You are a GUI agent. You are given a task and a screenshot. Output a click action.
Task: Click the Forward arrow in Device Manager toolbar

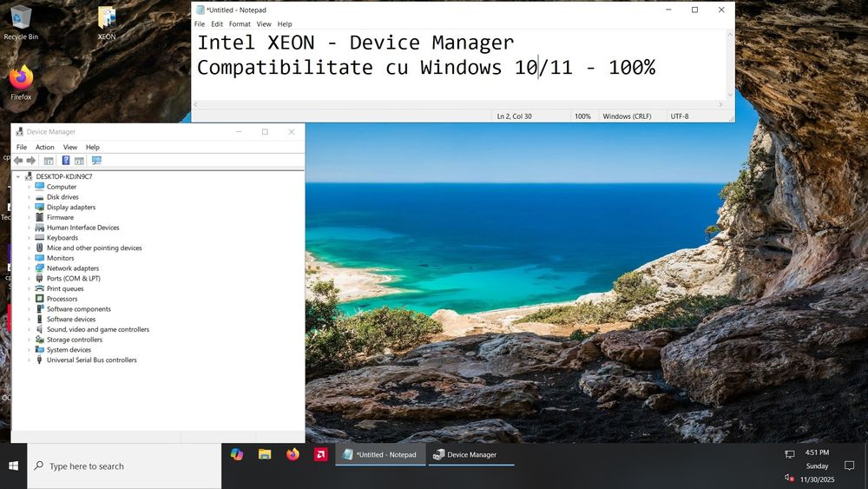(x=31, y=161)
